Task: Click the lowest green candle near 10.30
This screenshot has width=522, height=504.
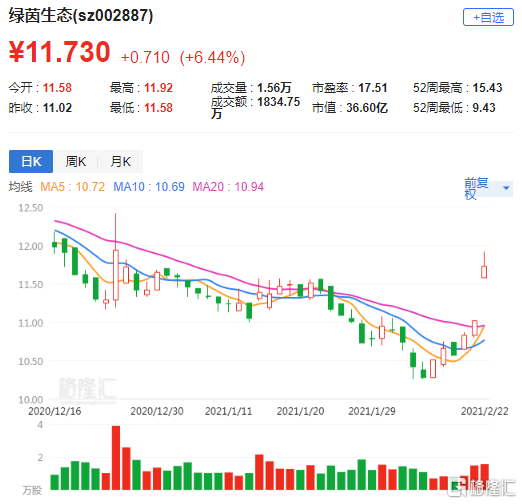Action: tap(423, 374)
